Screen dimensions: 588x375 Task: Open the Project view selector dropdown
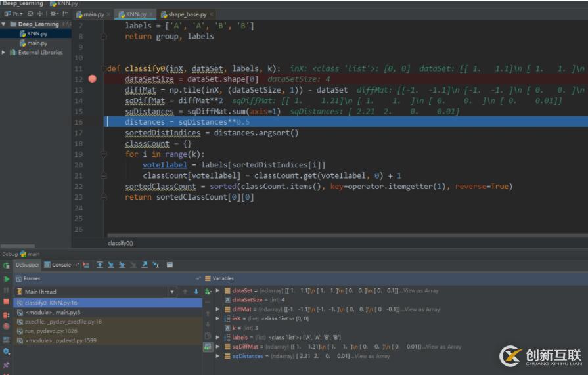pyautogui.click(x=14, y=14)
